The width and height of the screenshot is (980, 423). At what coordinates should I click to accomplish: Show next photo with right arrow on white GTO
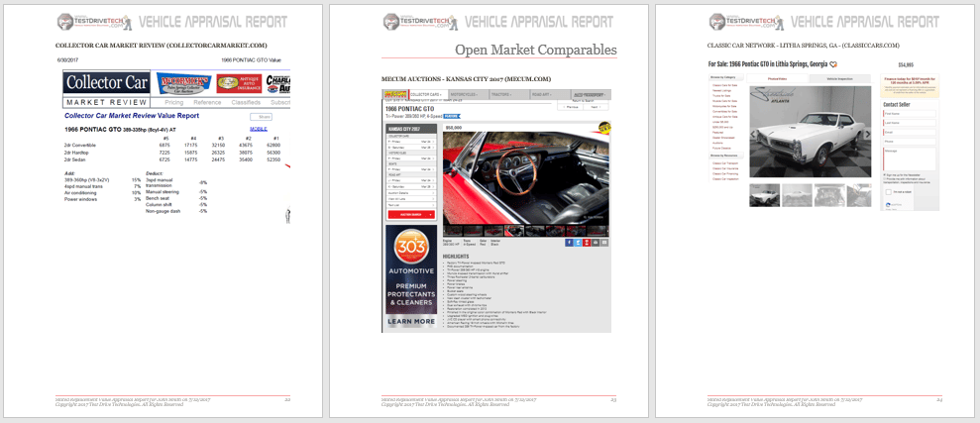867,133
